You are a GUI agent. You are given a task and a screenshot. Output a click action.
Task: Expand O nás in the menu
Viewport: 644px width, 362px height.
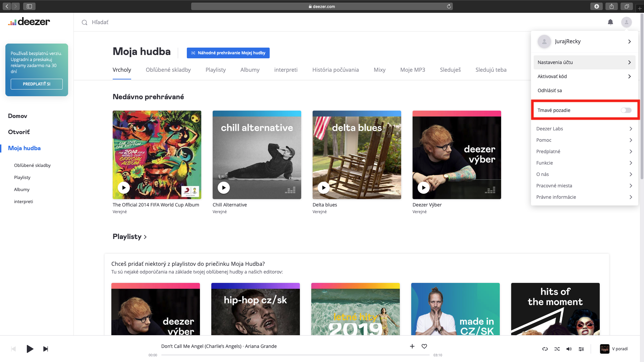point(584,174)
